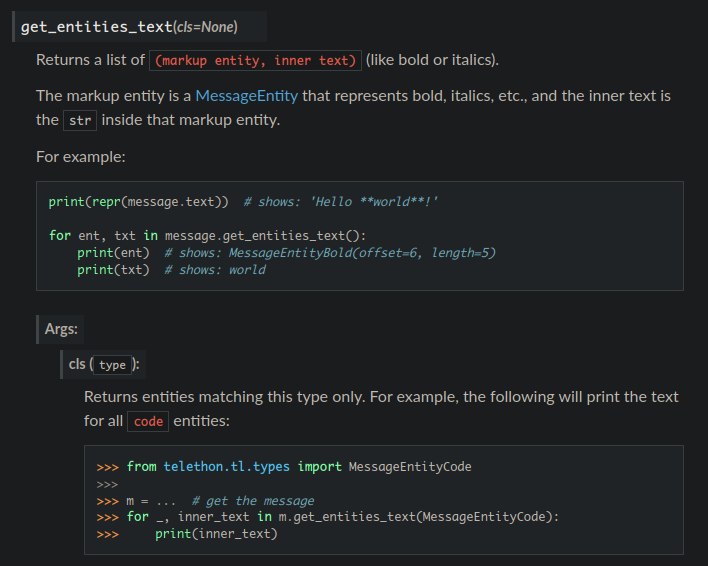Click the get_entities_text method name heading

coord(96,26)
